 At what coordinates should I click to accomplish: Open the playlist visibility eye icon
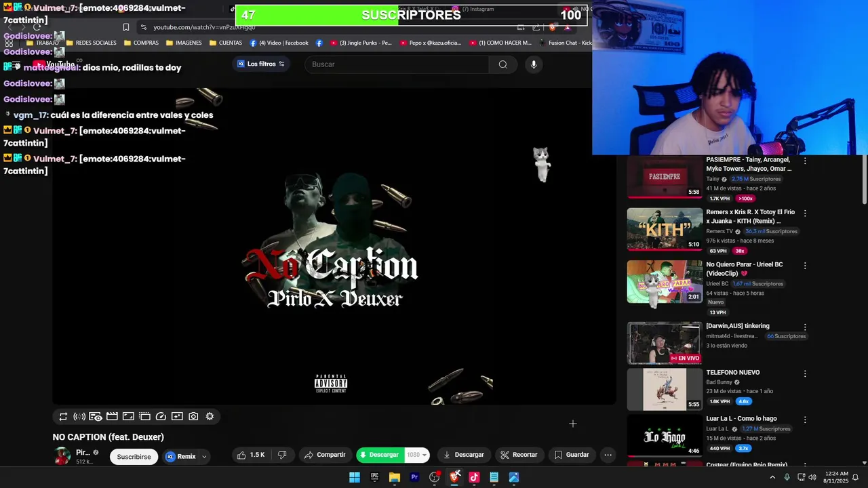pos(96,417)
